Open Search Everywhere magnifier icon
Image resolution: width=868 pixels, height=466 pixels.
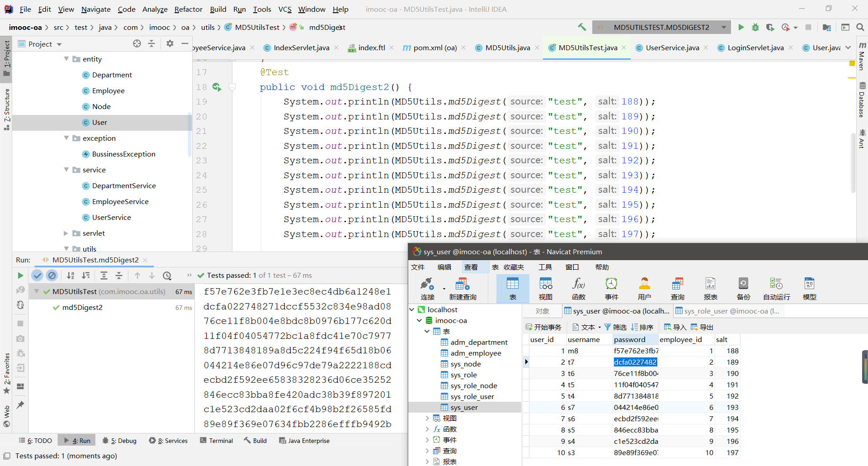click(860, 27)
